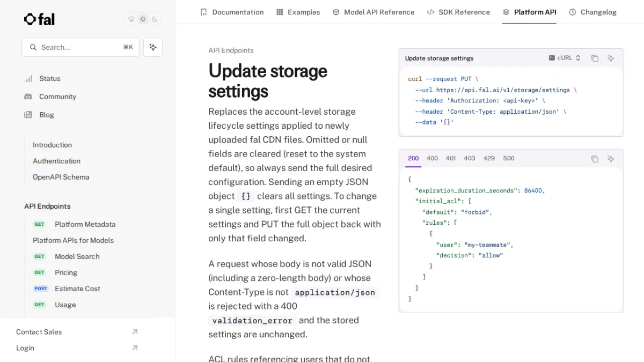Open the Search field
The width and height of the screenshot is (644, 362).
80,47
